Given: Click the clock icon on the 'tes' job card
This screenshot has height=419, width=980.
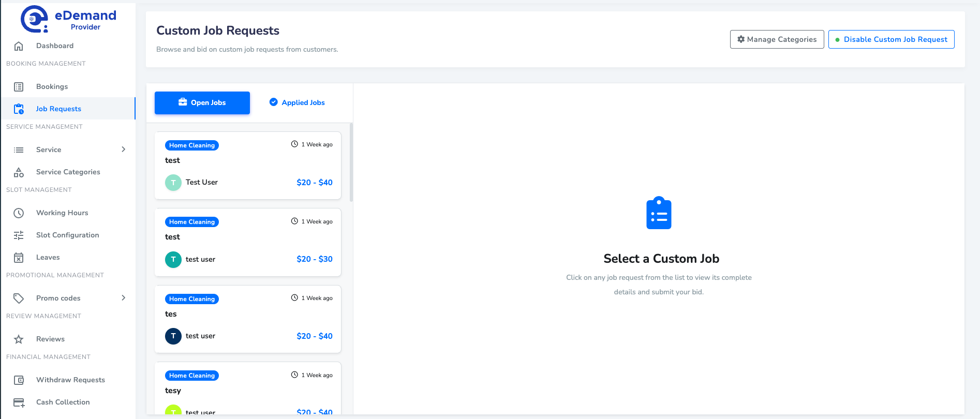Looking at the screenshot, I should pos(294,298).
